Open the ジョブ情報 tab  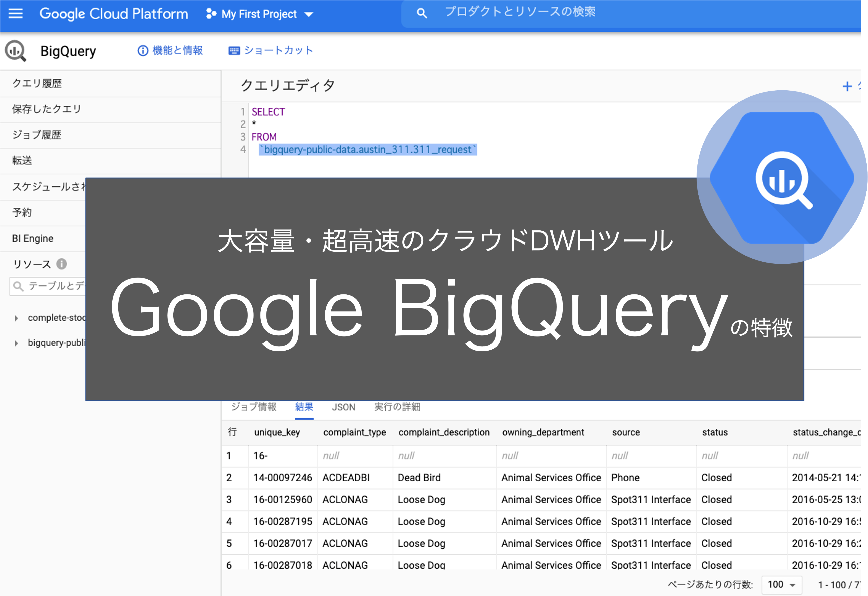coord(254,407)
